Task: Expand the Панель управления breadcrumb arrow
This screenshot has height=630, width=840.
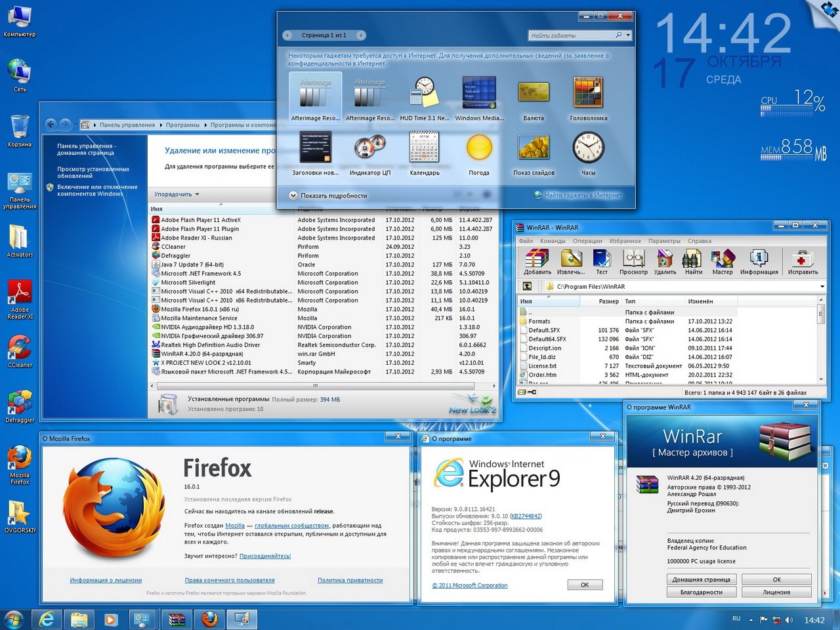Action: tap(160, 125)
